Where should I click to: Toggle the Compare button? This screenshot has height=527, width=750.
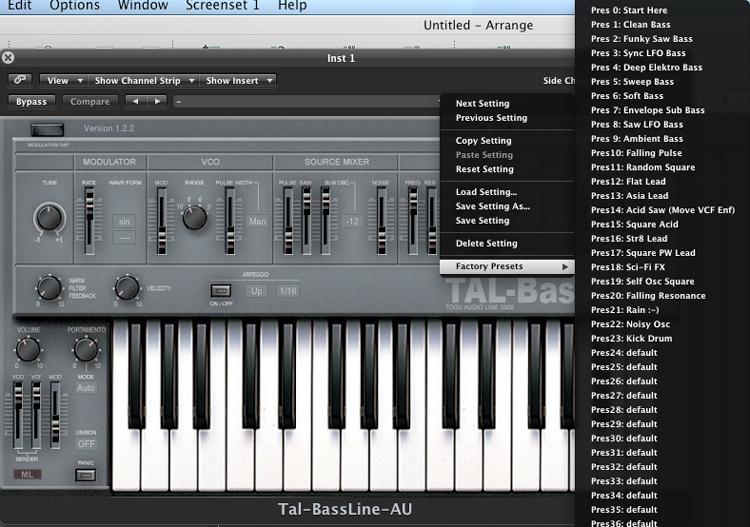click(x=90, y=102)
